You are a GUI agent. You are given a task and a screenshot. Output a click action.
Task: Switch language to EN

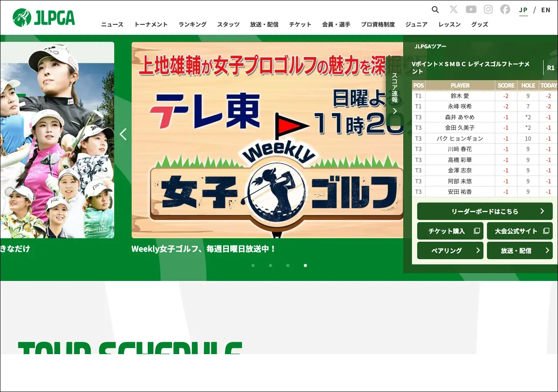pyautogui.click(x=546, y=10)
